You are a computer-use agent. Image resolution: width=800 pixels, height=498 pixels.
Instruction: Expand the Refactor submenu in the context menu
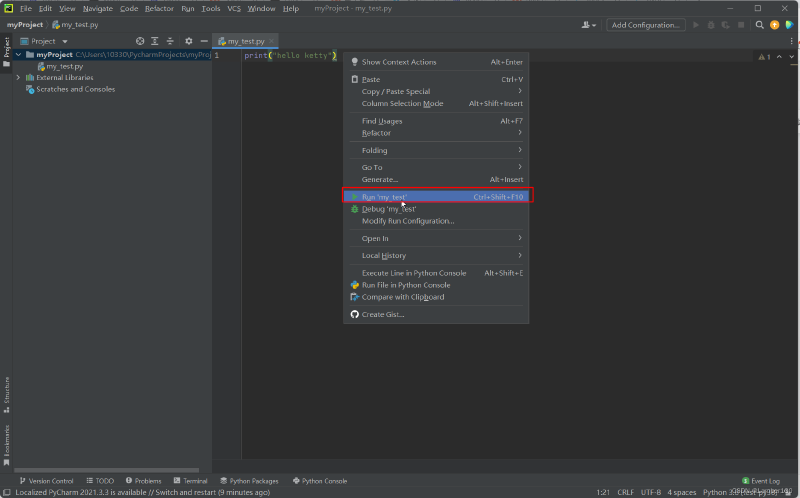437,133
